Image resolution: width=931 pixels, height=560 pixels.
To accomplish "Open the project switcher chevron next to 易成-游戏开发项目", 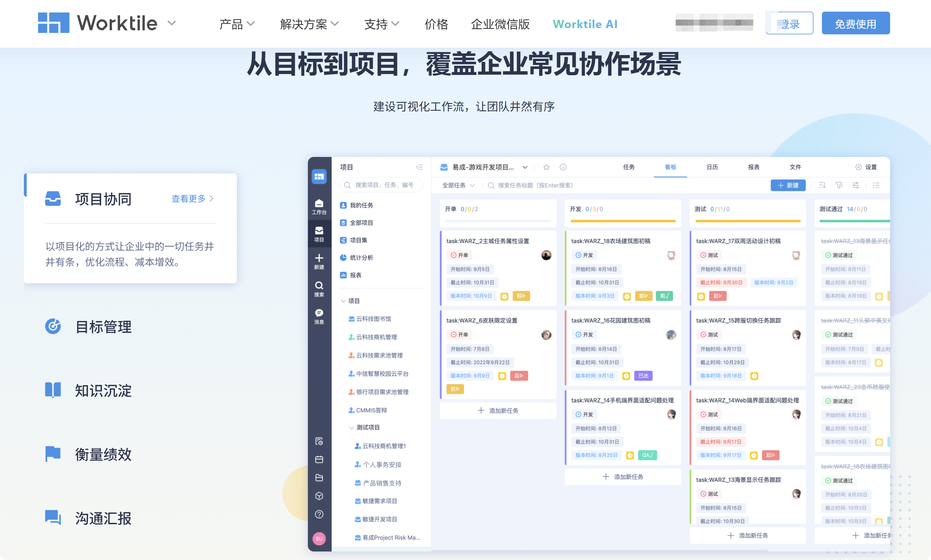I will 525,167.
